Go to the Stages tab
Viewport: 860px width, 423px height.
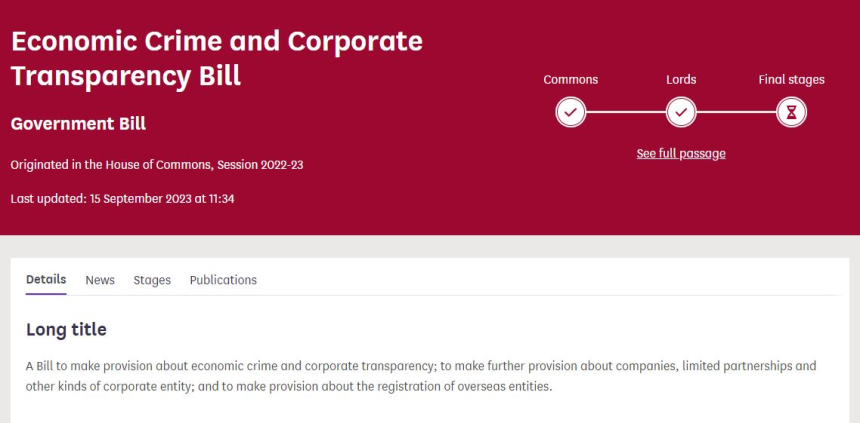(152, 280)
